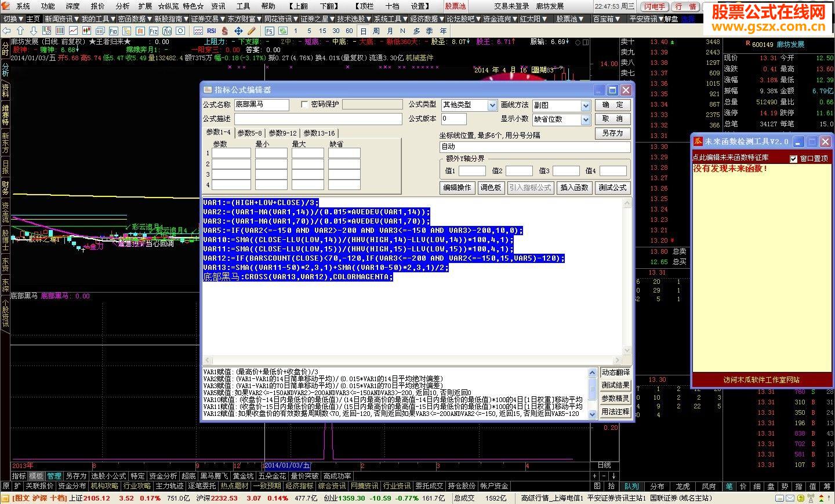Switch to the 参数13-16 tab
The image size is (835, 504).
click(319, 133)
